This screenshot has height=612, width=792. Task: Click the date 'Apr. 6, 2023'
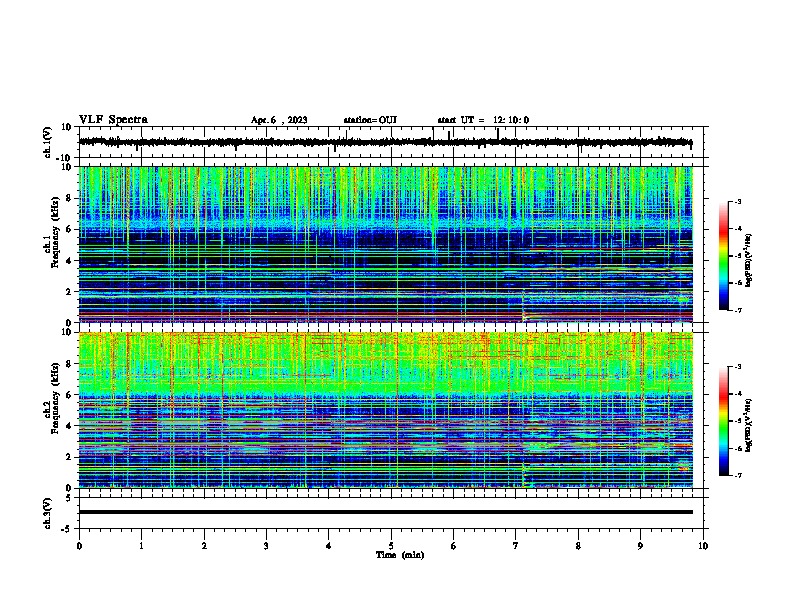[279, 120]
